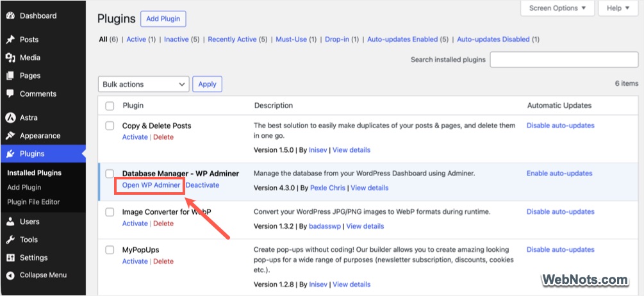Filter plugins by Drop-in
644x296 pixels.
coord(337,40)
